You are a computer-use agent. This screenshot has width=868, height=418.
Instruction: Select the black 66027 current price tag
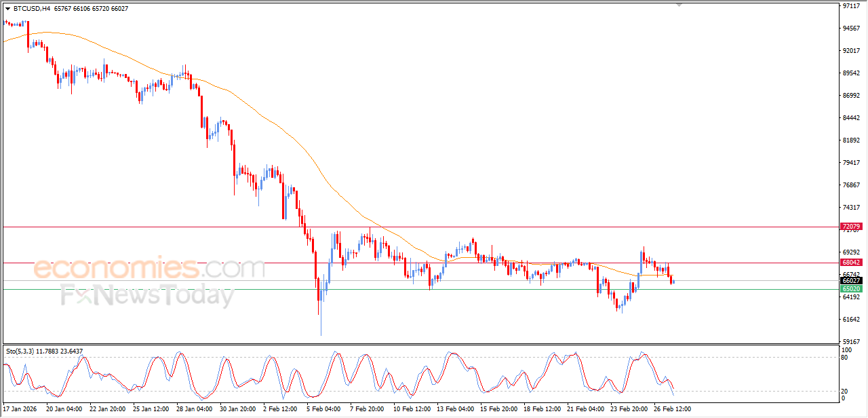(851, 280)
